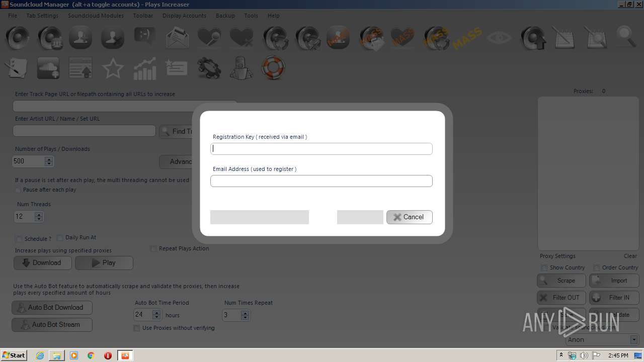Select the user with check mark icon

[x=112, y=38]
